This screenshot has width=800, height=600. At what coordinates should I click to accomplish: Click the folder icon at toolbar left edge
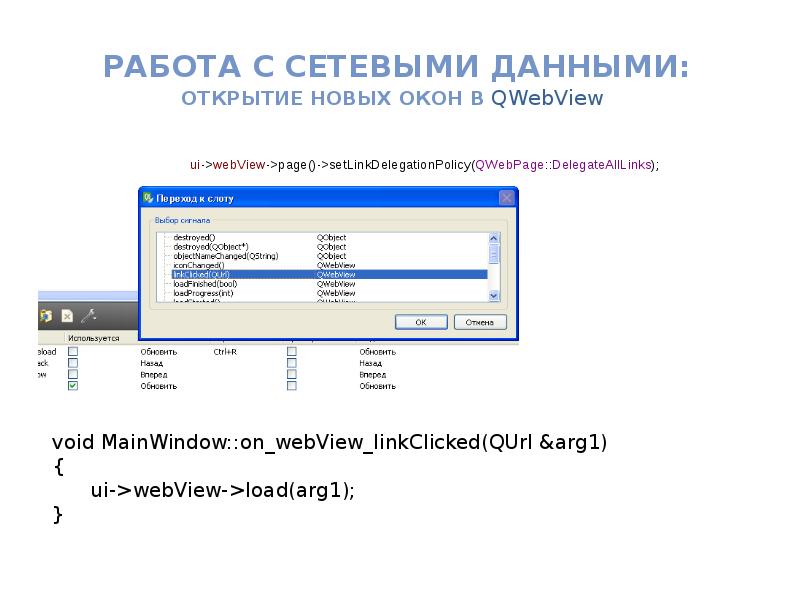[x=45, y=316]
